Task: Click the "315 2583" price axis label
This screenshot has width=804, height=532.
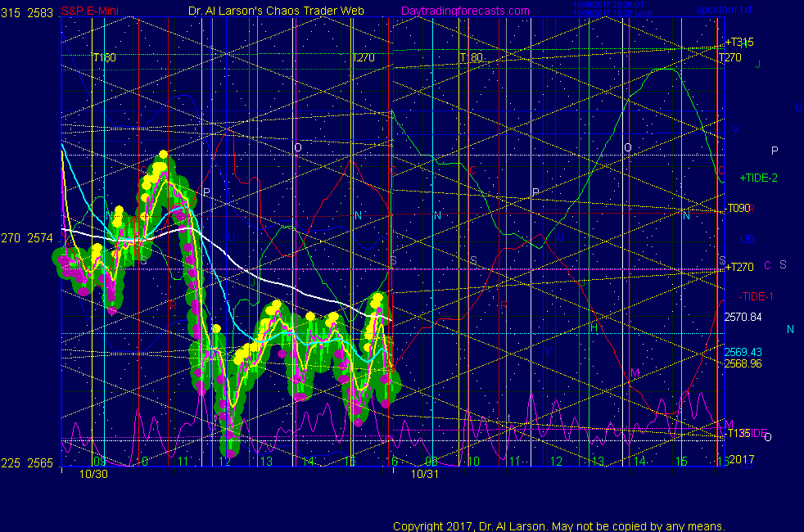Action: pos(27,13)
